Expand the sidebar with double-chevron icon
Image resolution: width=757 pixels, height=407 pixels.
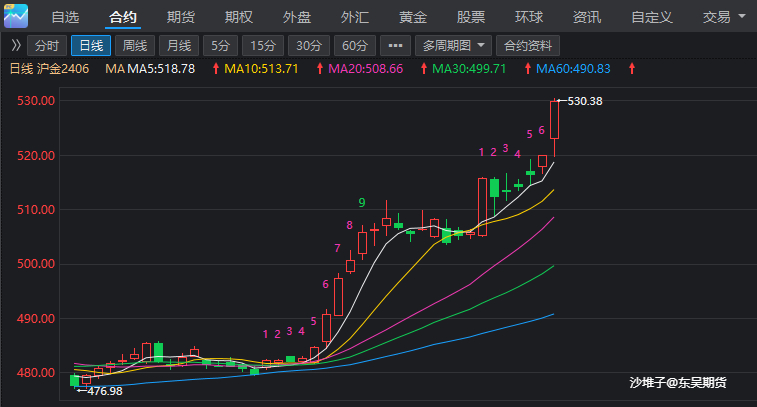pyautogui.click(x=16, y=45)
